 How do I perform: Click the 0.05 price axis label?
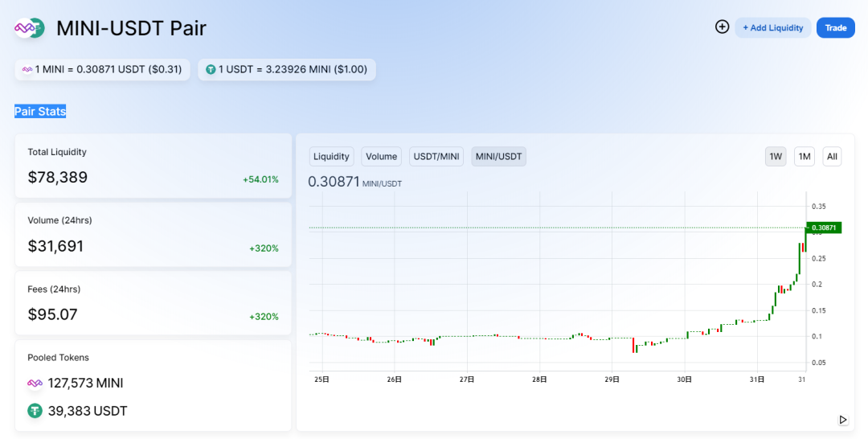coord(819,363)
